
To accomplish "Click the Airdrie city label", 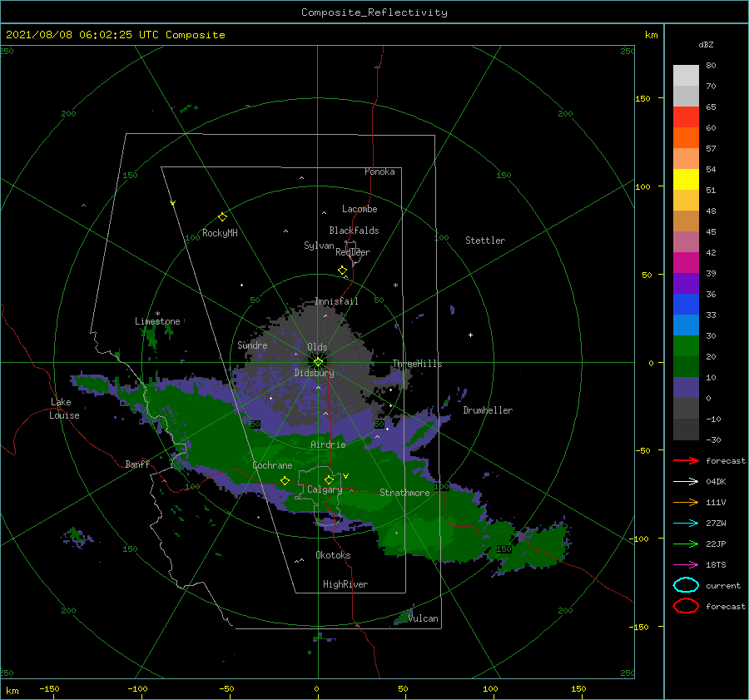I will pyautogui.click(x=328, y=444).
